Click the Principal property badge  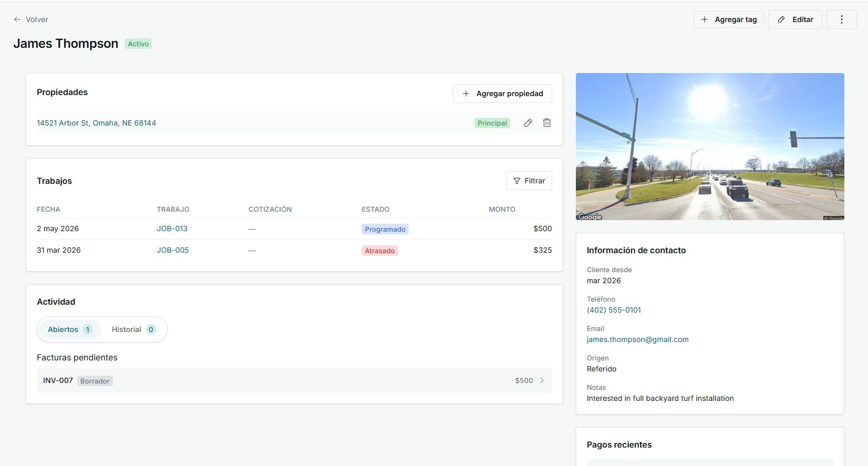(492, 123)
